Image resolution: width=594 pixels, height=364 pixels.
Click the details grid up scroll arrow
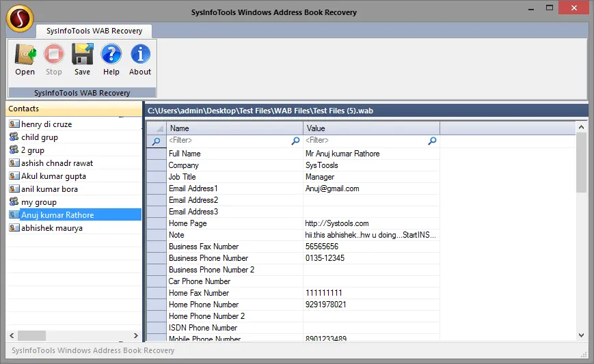(x=581, y=128)
